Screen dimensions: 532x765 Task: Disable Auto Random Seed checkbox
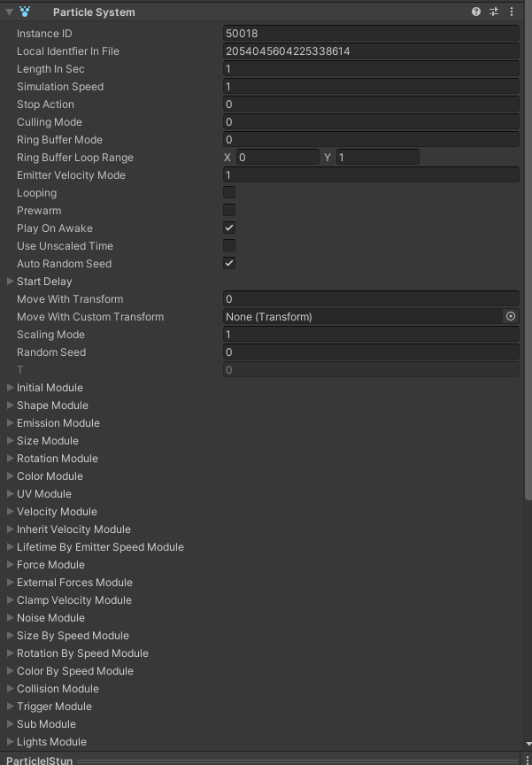coord(229,263)
